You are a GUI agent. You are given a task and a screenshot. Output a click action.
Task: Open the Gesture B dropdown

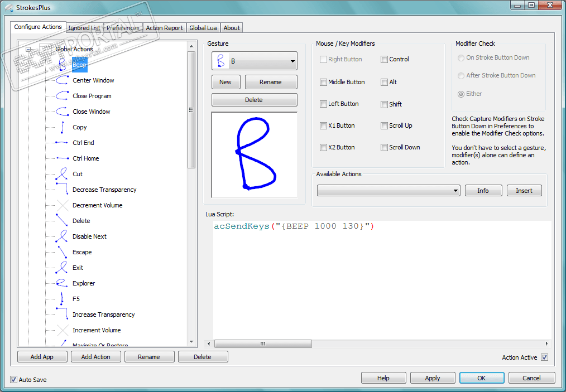254,61
